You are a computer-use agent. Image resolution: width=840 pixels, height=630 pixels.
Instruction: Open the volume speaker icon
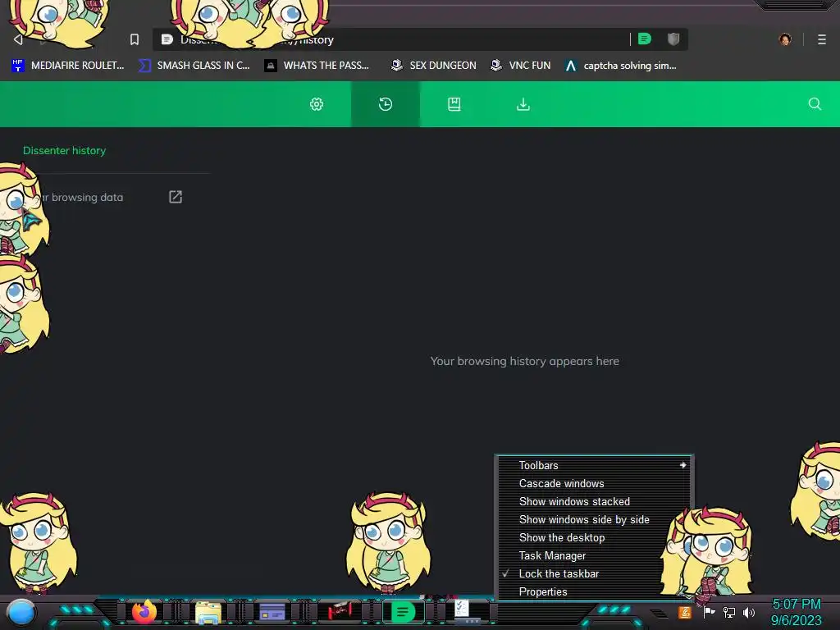click(749, 612)
